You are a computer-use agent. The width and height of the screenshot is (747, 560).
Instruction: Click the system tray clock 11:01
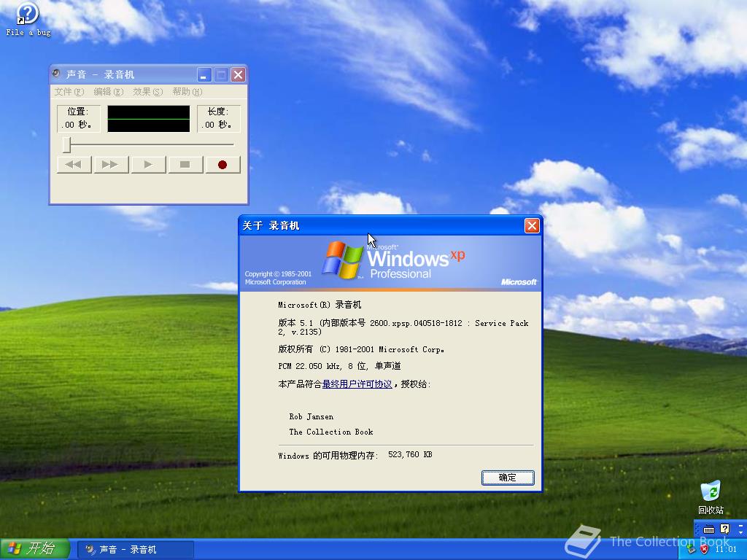click(726, 550)
